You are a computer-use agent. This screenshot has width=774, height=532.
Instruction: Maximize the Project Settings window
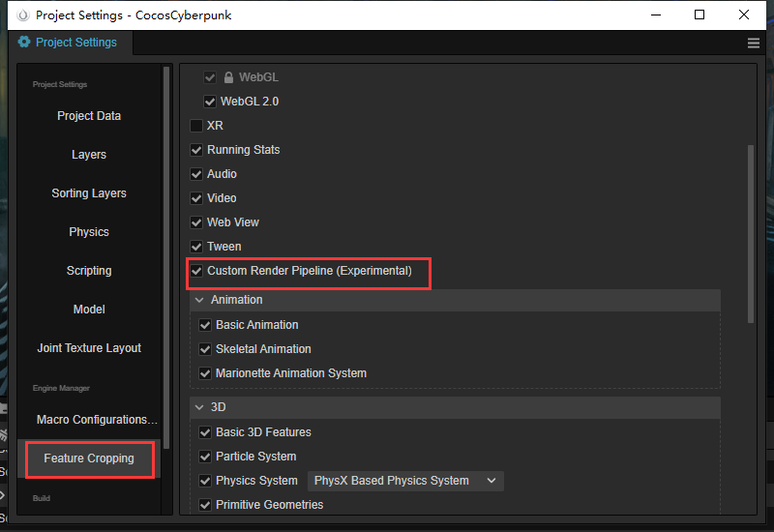pyautogui.click(x=700, y=15)
